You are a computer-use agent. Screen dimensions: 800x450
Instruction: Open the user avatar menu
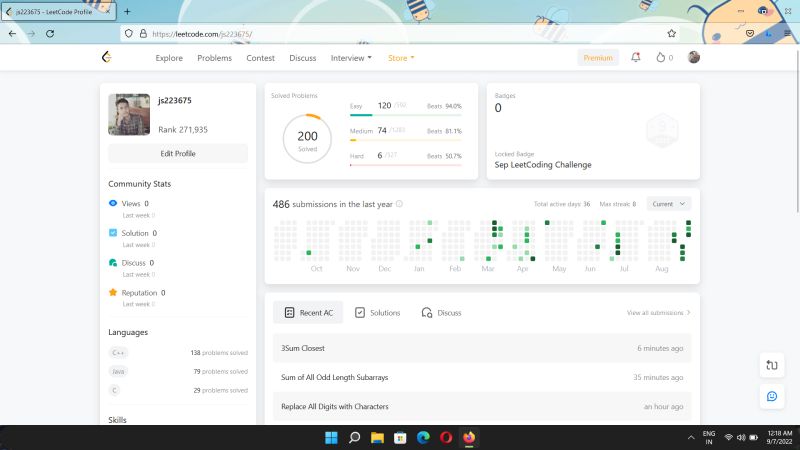[x=693, y=57]
